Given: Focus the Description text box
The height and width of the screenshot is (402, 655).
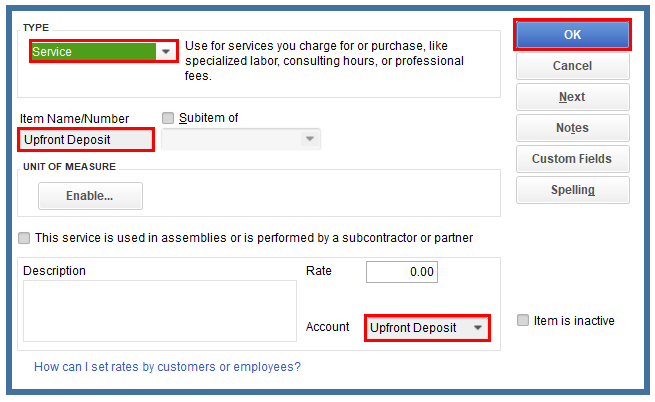Looking at the screenshot, I should tap(160, 310).
